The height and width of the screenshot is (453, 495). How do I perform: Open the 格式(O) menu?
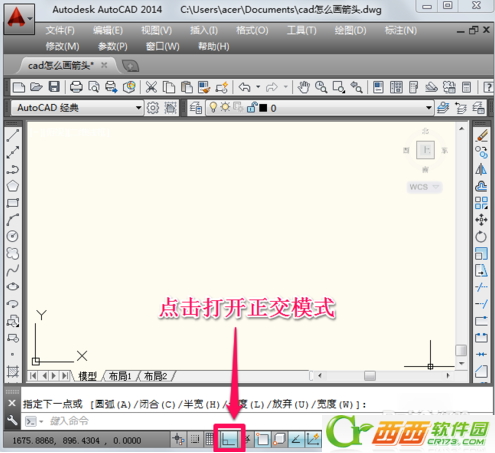pyautogui.click(x=252, y=31)
